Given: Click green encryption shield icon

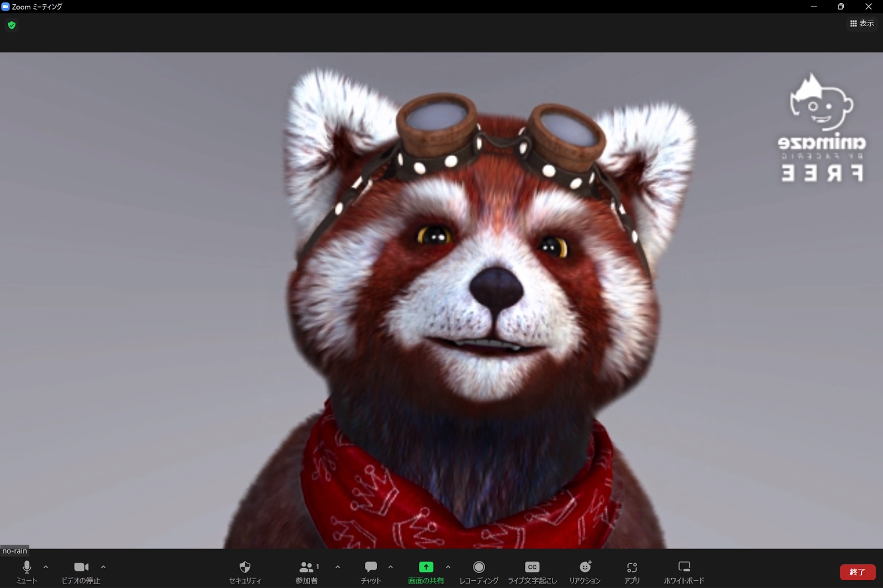Looking at the screenshot, I should 12,25.
